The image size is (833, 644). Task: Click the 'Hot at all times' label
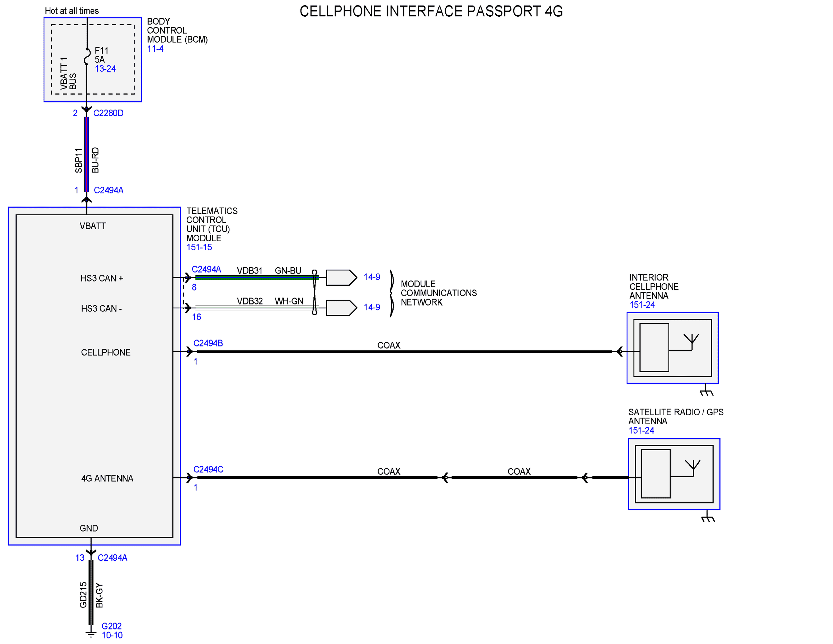72,11
